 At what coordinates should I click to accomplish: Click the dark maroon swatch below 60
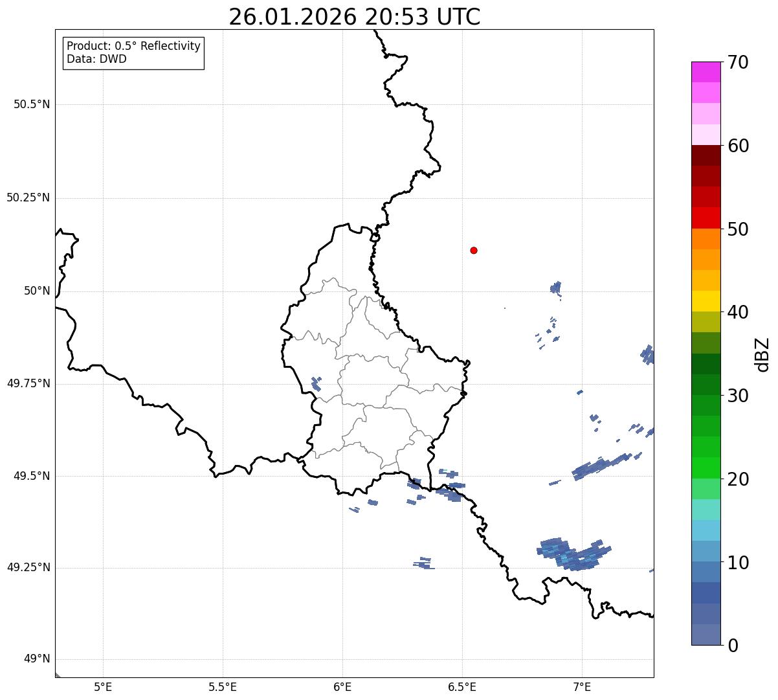pos(706,155)
